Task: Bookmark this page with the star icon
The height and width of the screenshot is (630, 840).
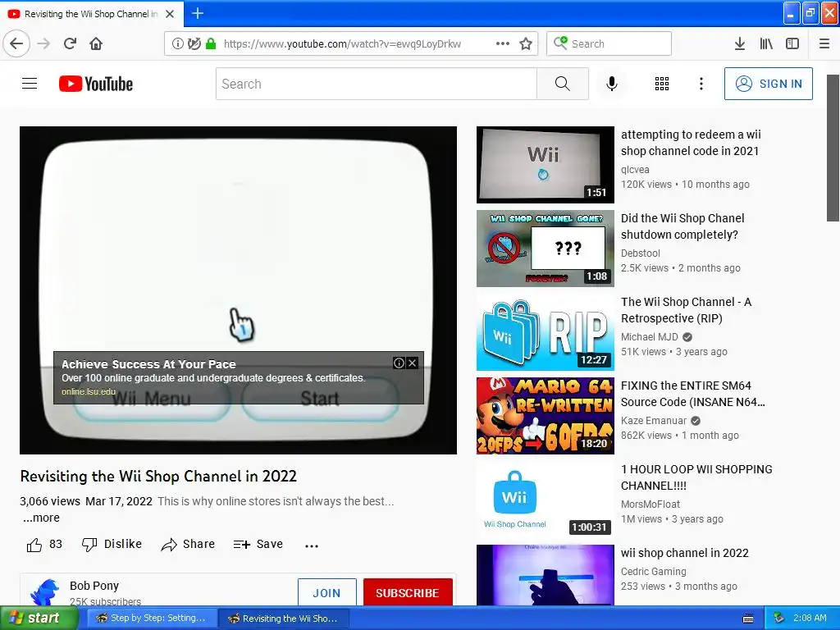Action: tap(526, 43)
